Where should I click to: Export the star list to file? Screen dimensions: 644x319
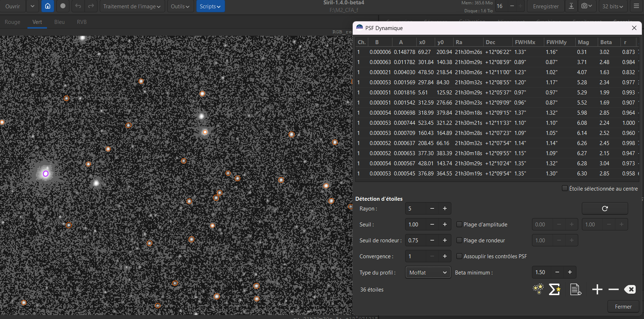click(x=575, y=289)
